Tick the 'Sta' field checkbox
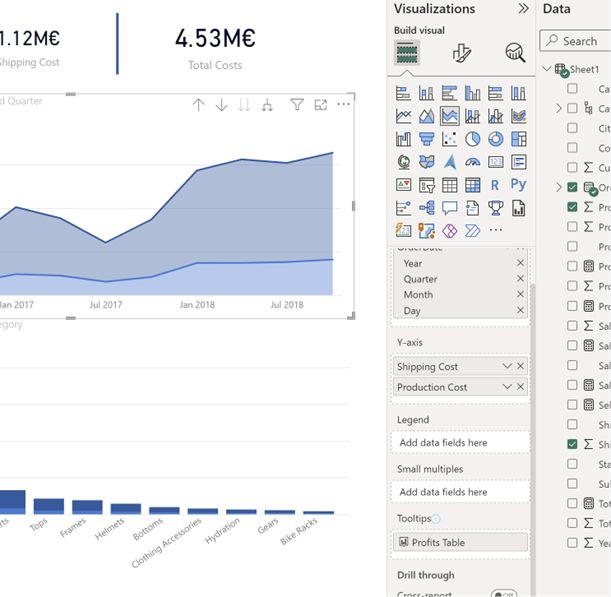Image resolution: width=611 pixels, height=597 pixels. click(x=572, y=464)
